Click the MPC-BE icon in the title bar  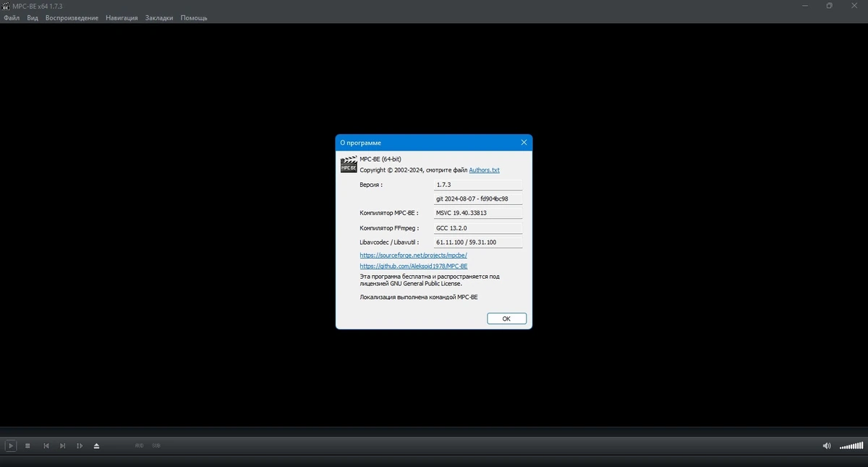click(6, 6)
